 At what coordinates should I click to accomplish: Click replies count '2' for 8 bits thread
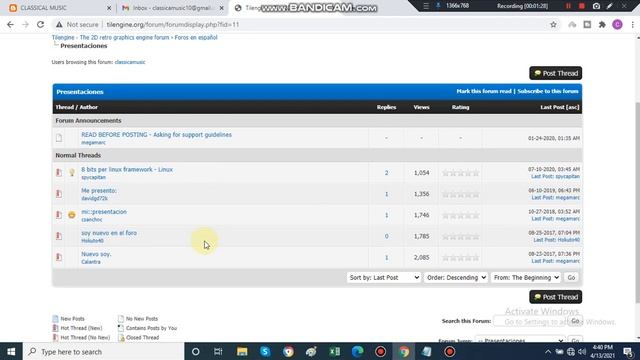[386, 173]
